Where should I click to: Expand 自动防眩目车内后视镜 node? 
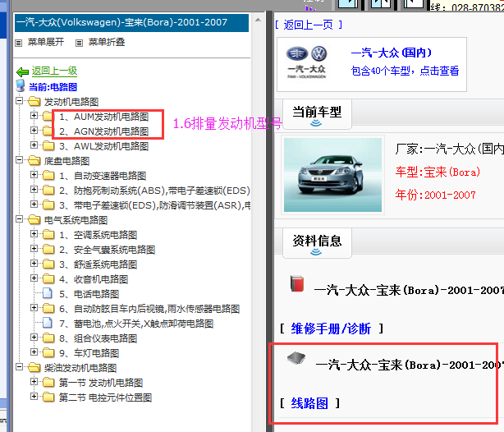click(34, 307)
